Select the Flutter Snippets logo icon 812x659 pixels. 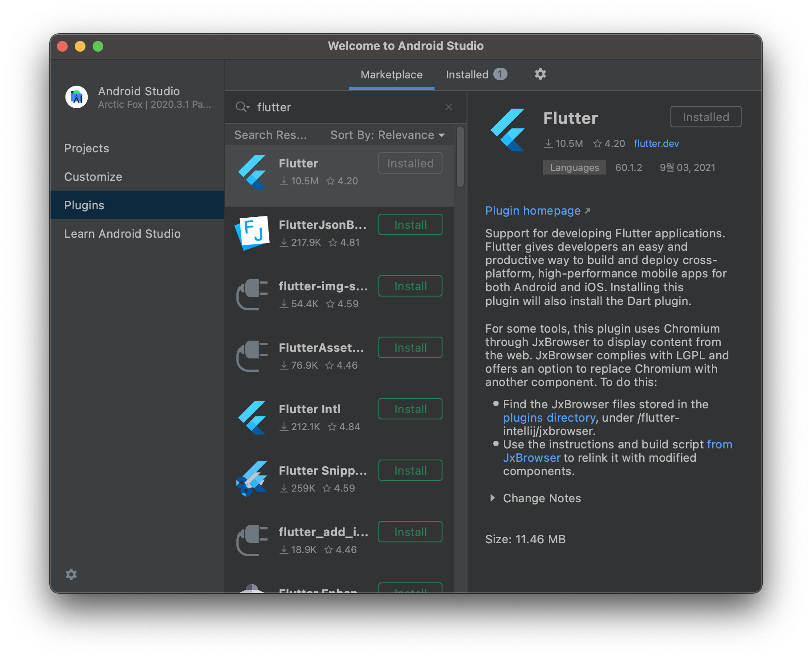click(x=252, y=479)
